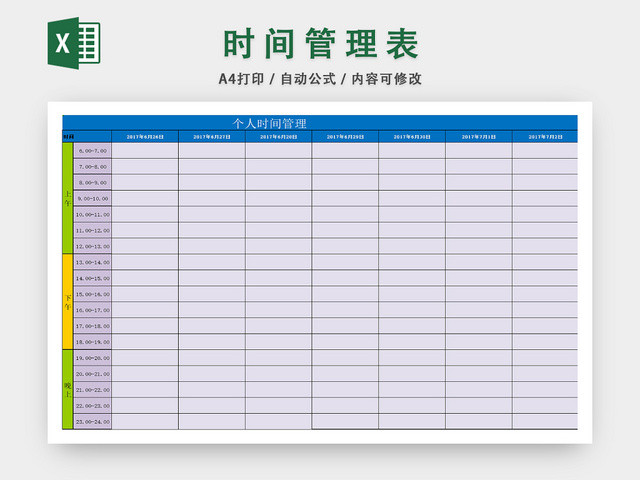Select the 23.00-24.00 time row cell
The width and height of the screenshot is (640, 480).
point(93,421)
